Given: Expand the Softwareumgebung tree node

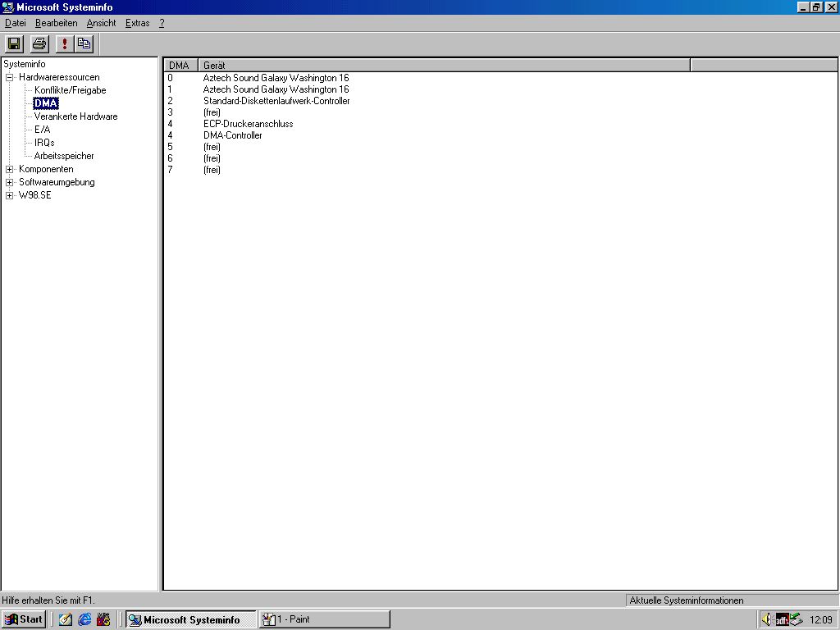Looking at the screenshot, I should click(9, 183).
